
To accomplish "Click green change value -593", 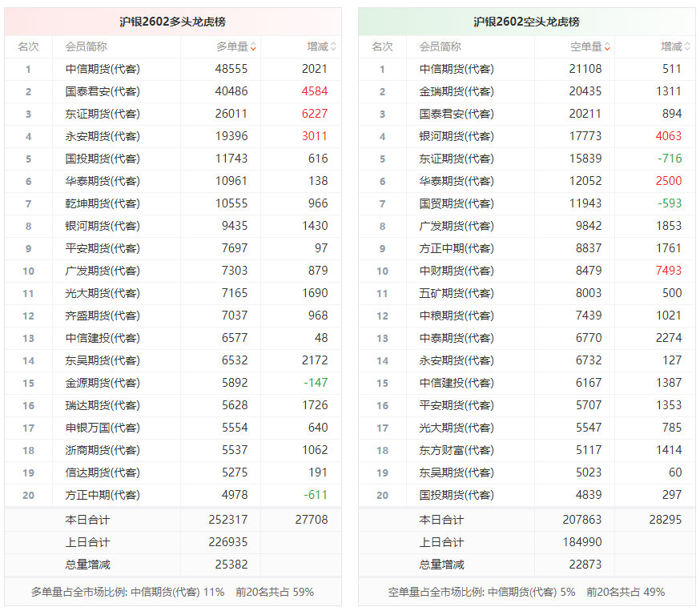I will tap(670, 203).
